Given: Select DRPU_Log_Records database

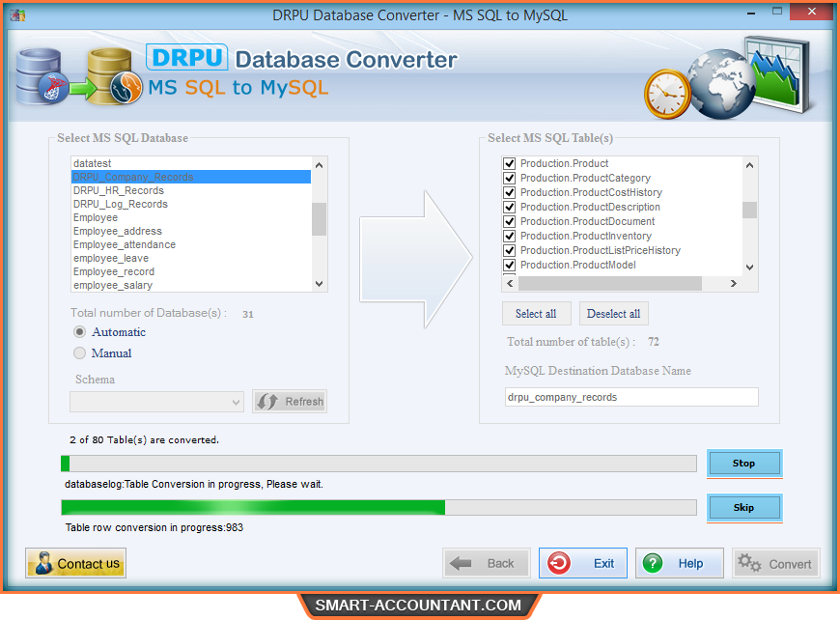Looking at the screenshot, I should click(x=191, y=204).
